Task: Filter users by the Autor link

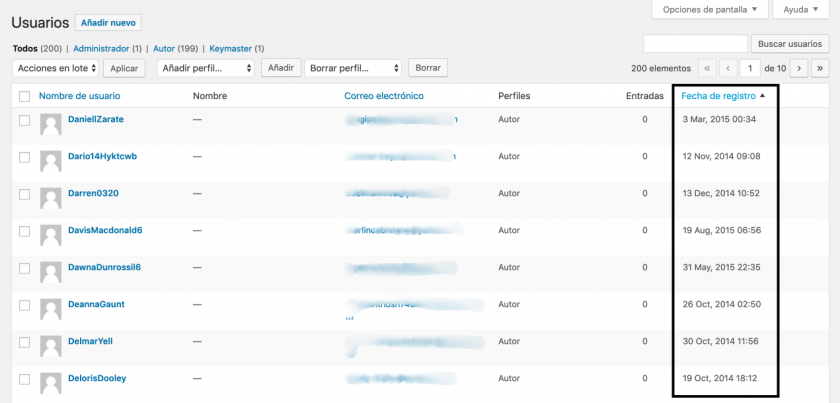Action: click(163, 48)
